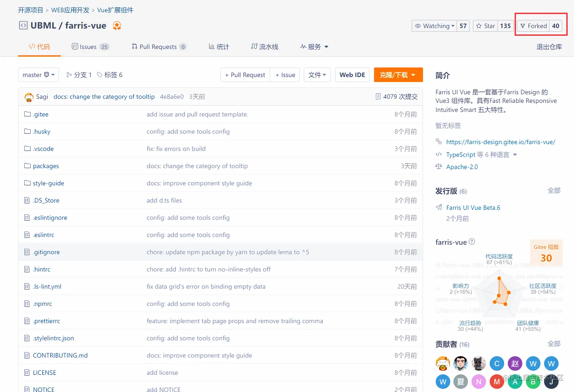Open the stargazers count 135
The width and height of the screenshot is (574, 392).
505,26
